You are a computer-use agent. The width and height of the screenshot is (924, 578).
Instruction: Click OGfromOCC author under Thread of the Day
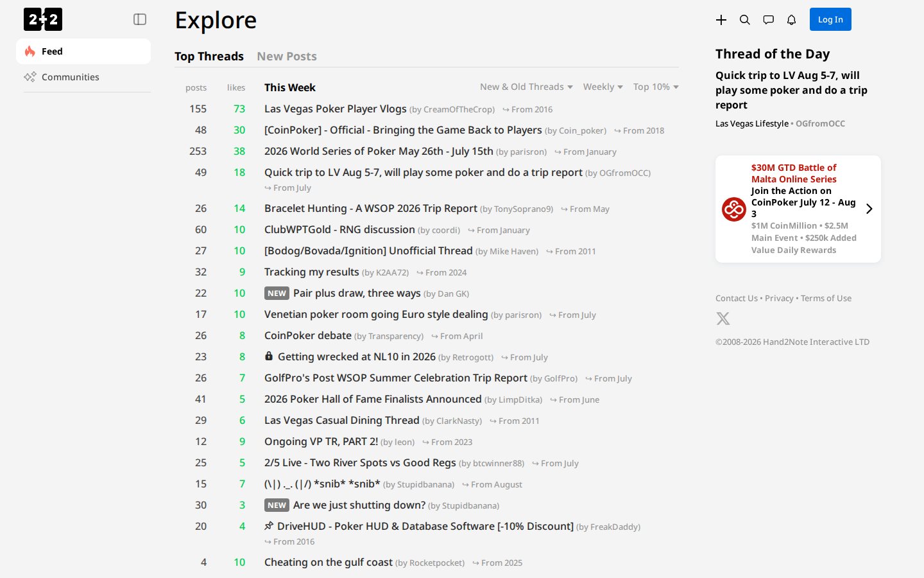[x=820, y=123]
